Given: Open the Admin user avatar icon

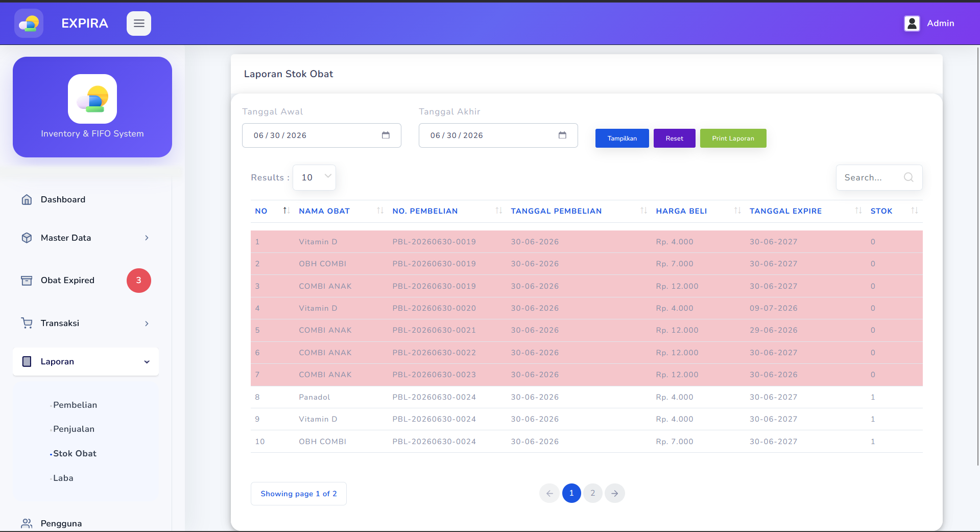Looking at the screenshot, I should 912,24.
